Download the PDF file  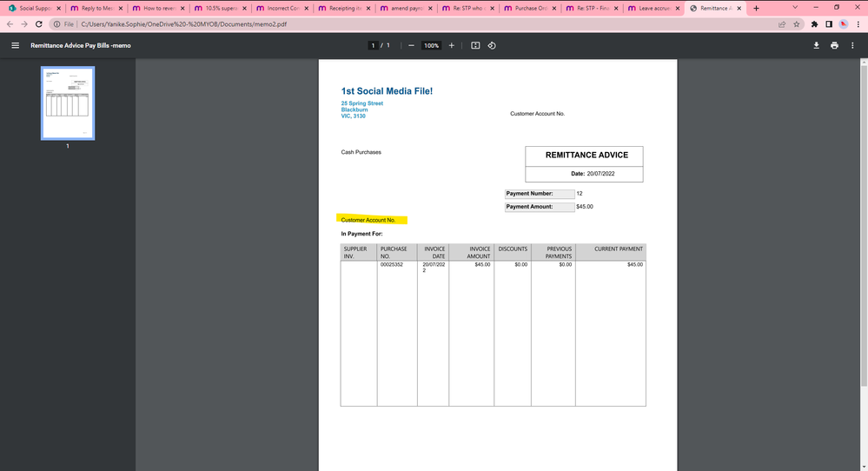817,45
